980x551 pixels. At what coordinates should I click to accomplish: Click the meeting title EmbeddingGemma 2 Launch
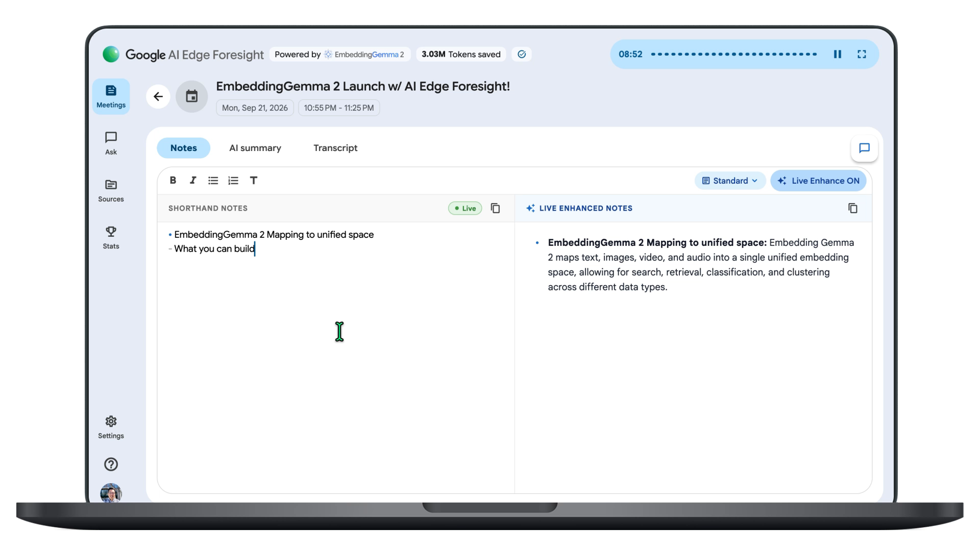click(363, 86)
